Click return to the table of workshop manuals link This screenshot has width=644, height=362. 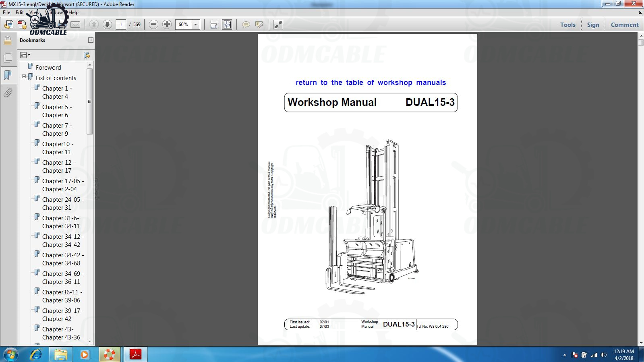tap(371, 83)
